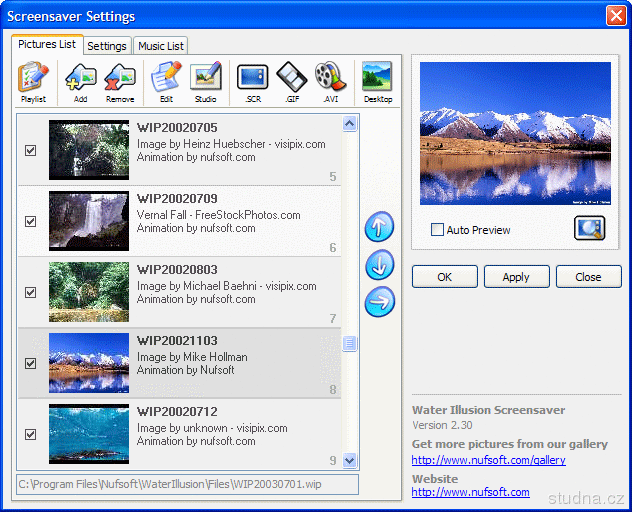Uncheck the WIP20020705 picture checkbox

point(30,151)
